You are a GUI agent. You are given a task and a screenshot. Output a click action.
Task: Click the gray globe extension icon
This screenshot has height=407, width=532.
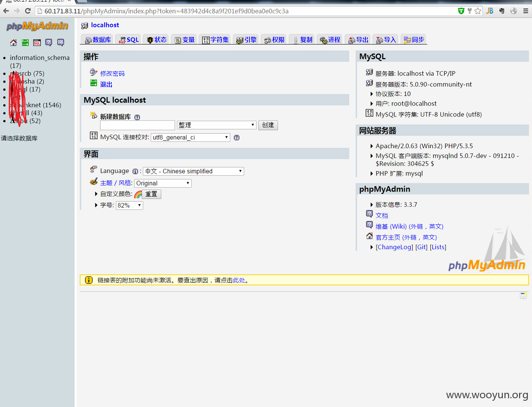(x=514, y=11)
